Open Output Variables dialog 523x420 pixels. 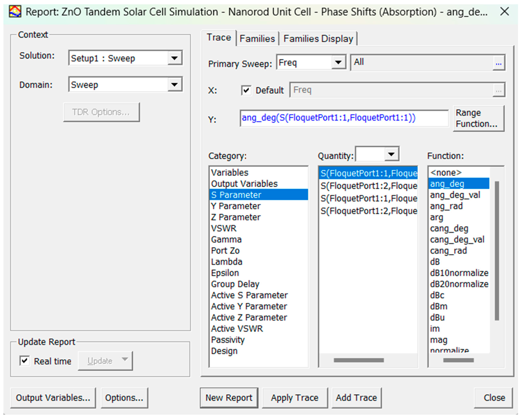[53, 398]
